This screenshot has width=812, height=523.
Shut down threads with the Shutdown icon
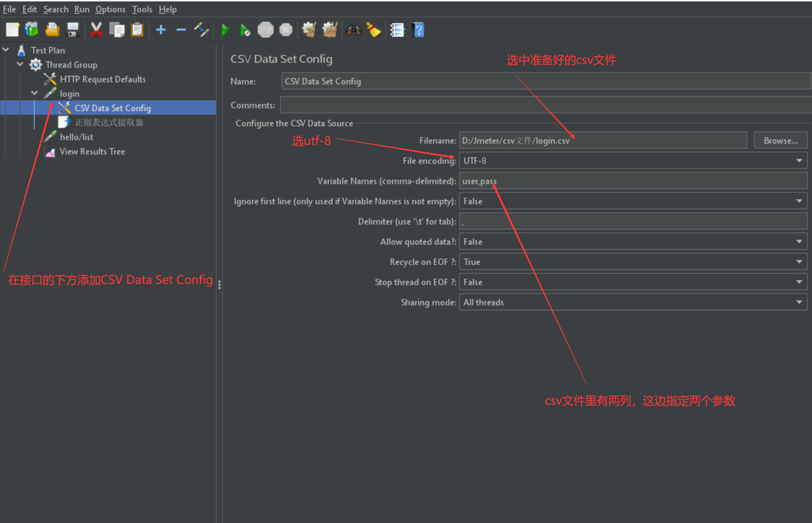point(286,30)
